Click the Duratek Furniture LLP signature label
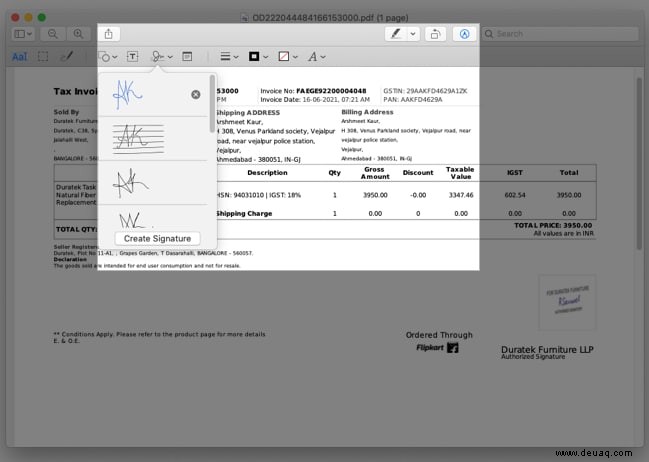The image size is (649, 462). click(547, 350)
